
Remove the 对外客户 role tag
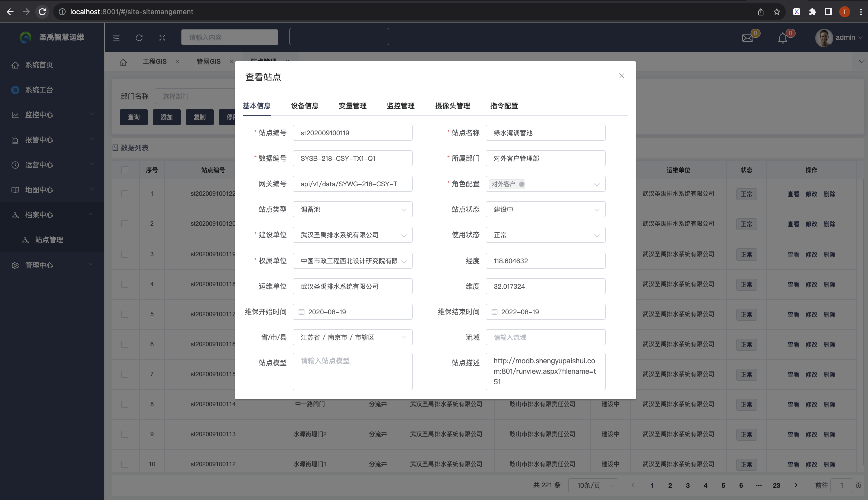(x=522, y=184)
